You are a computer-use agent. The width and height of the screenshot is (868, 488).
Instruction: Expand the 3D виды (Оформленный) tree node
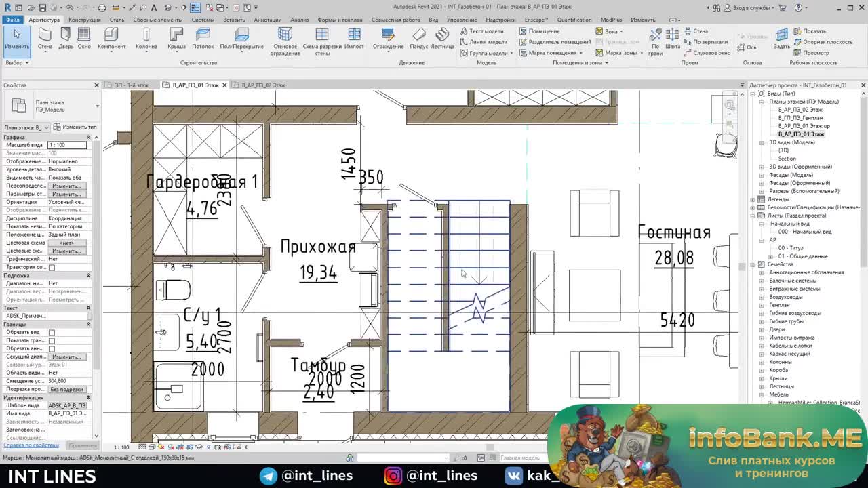[762, 167]
